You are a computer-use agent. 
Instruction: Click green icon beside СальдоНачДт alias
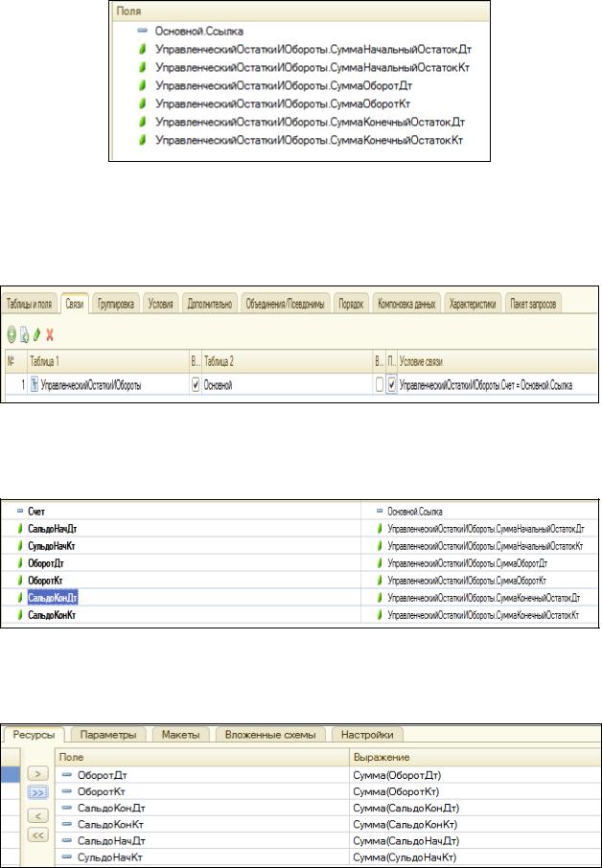pos(20,529)
